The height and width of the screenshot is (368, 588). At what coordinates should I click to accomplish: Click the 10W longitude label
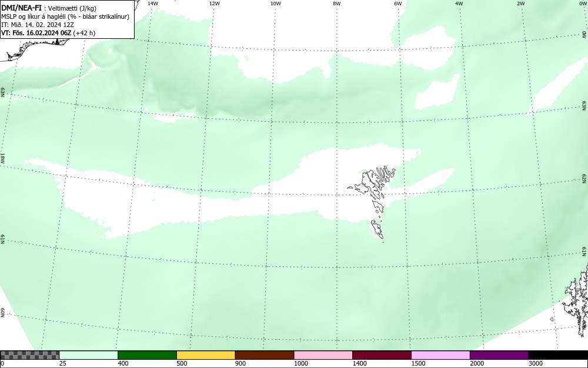point(276,4)
